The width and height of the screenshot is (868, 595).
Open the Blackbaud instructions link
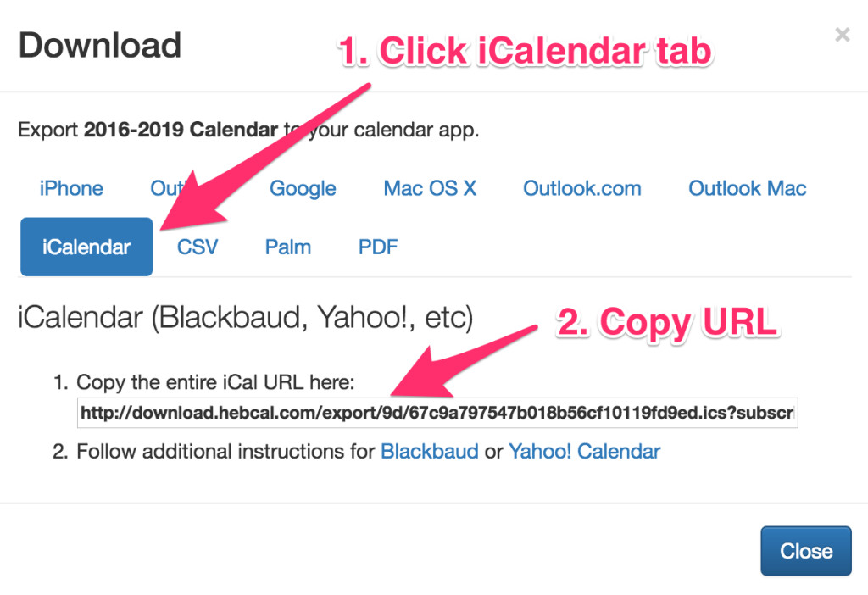430,451
